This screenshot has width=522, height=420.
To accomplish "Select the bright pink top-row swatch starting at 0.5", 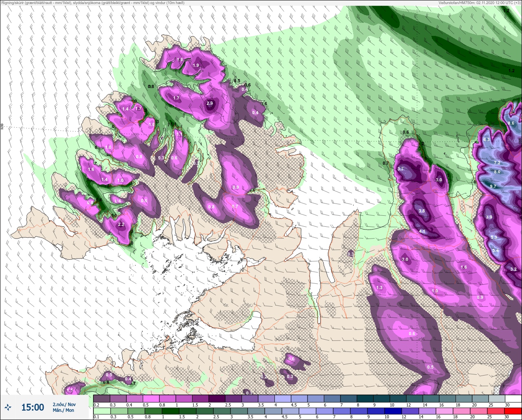I will [x=151, y=398].
